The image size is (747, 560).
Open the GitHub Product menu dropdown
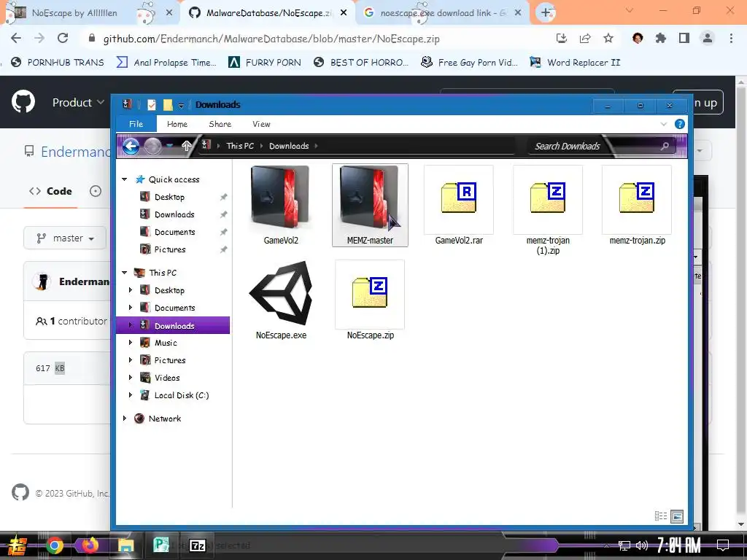(x=78, y=102)
